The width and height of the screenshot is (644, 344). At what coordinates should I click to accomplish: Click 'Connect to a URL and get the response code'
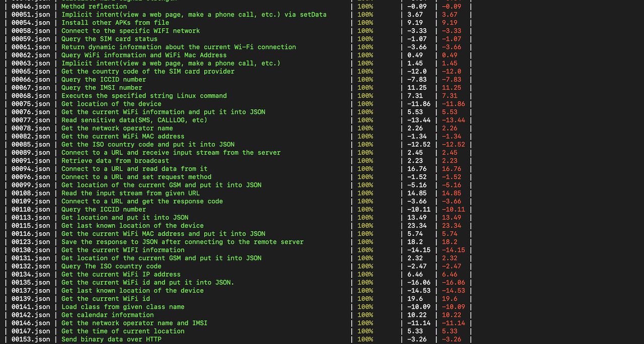(142, 201)
